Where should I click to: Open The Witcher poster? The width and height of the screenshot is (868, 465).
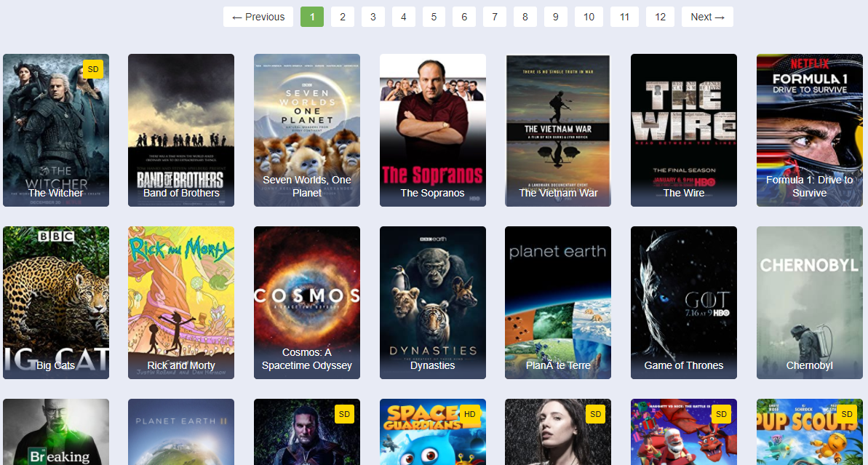[56, 131]
